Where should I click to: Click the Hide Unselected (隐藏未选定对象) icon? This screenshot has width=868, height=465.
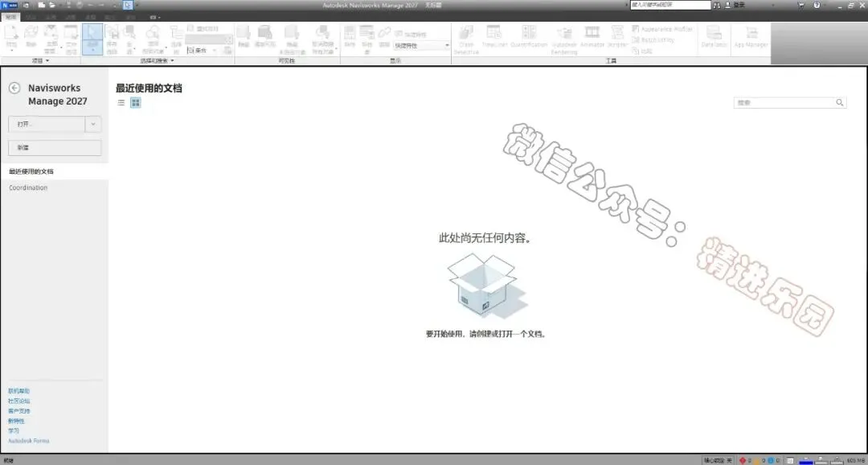click(292, 39)
